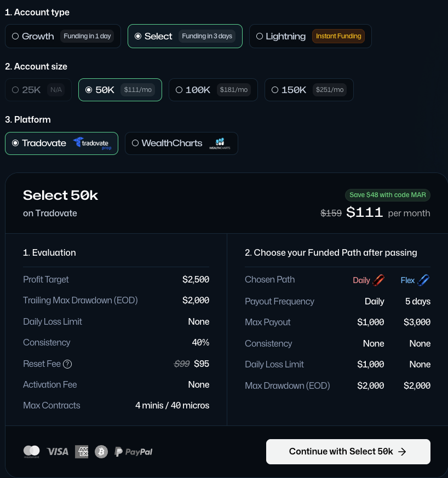This screenshot has width=448, height=478.
Task: Click the Mastercard payment icon
Action: tap(32, 452)
